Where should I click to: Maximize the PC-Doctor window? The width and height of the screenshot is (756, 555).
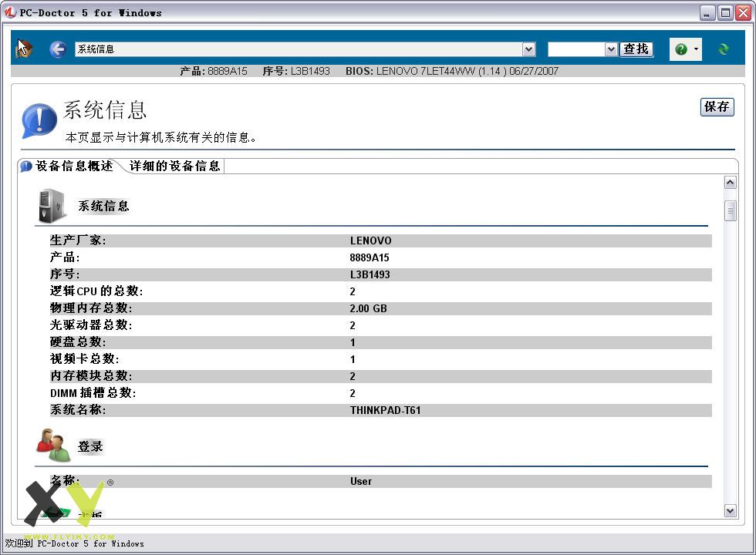[x=724, y=12]
